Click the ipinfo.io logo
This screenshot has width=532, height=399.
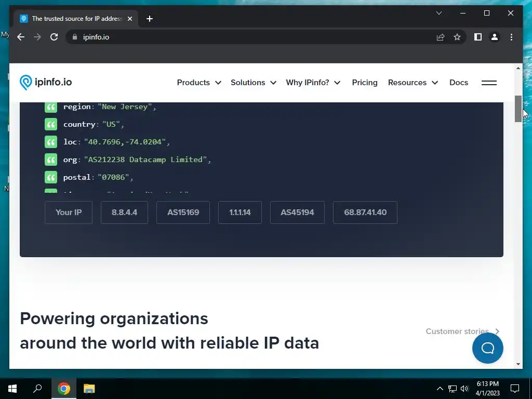click(46, 83)
